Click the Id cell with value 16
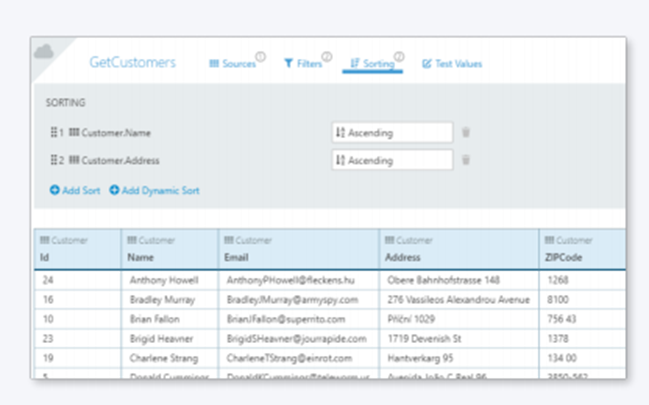Viewport: 649px width, 405px height. (x=78, y=299)
